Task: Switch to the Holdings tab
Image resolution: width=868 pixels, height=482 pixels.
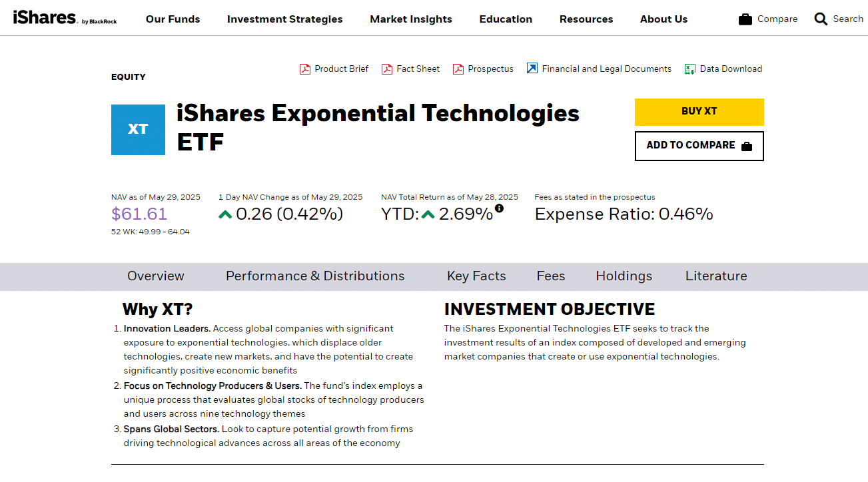Action: tap(624, 276)
